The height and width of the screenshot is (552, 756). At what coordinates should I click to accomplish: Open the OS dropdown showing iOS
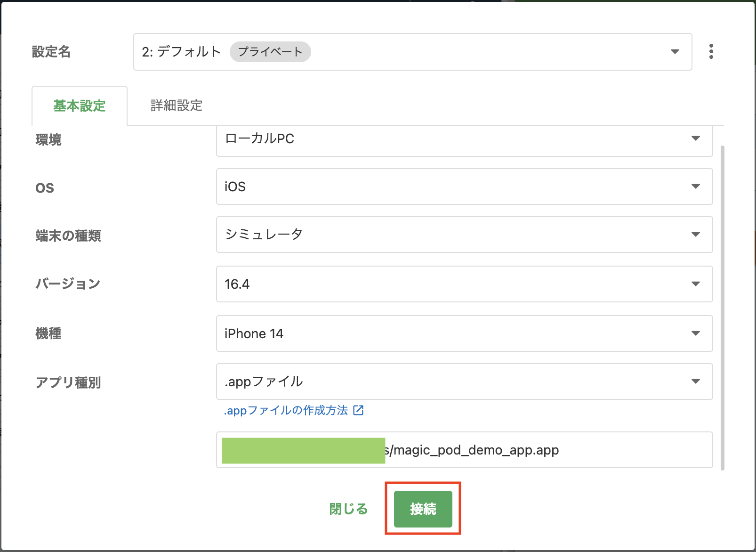click(464, 187)
